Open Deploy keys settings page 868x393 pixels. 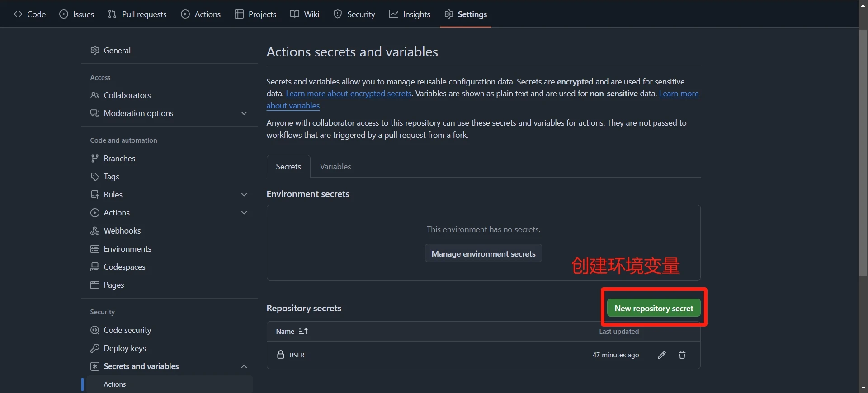click(125, 348)
